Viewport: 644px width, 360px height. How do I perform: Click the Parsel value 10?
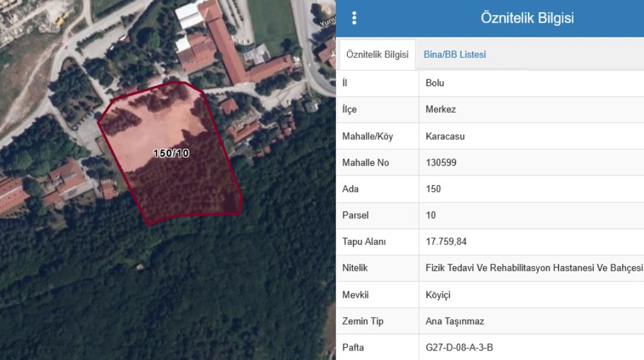click(430, 215)
